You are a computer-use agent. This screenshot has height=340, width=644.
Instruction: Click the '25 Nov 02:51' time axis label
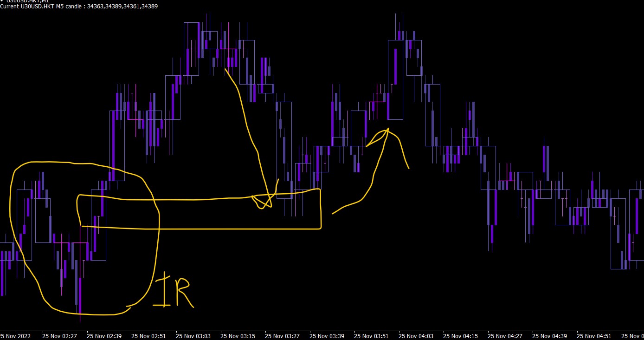pos(149,336)
